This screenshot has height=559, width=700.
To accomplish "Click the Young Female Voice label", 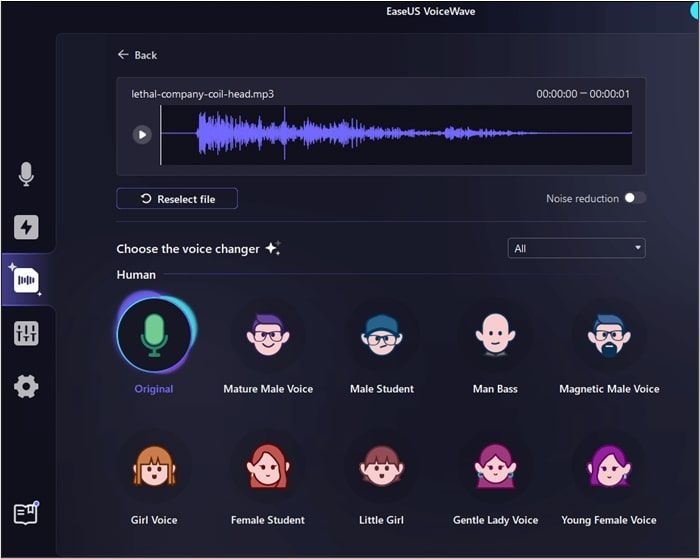I will [609, 520].
